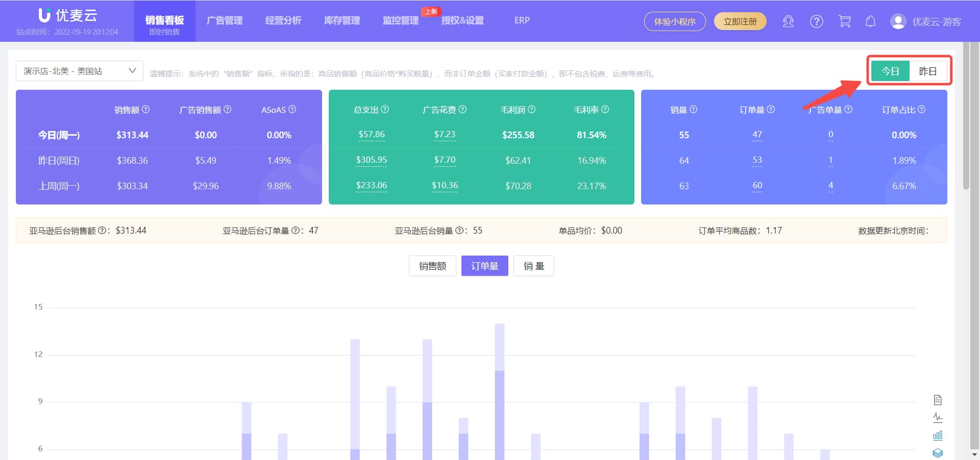Click the tooltip icon next to 毛利率

[605, 109]
